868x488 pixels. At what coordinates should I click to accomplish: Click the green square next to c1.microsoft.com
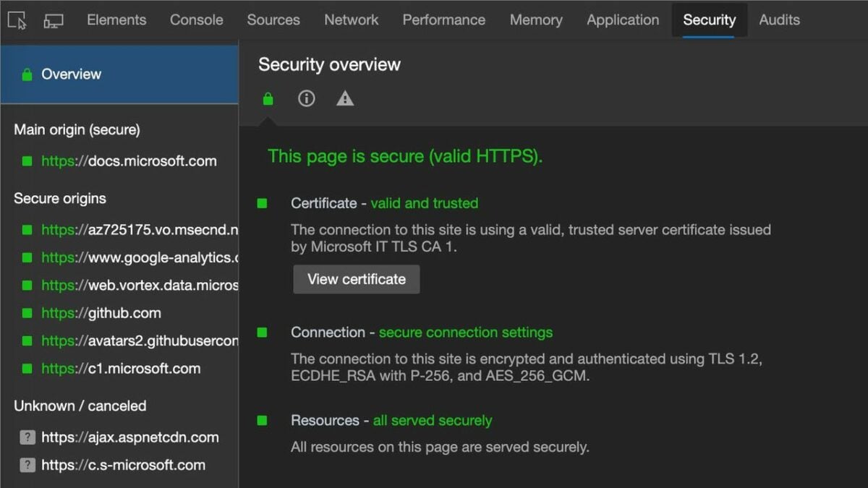pyautogui.click(x=27, y=369)
